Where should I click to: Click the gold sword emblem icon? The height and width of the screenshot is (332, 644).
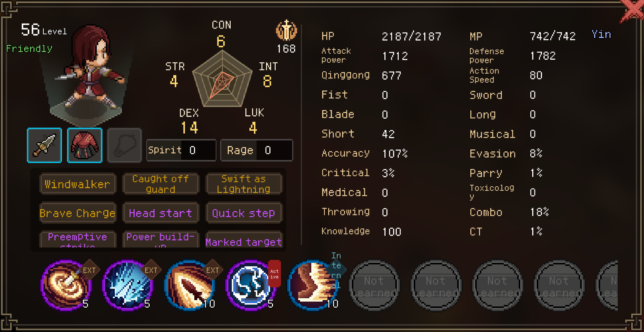(287, 30)
